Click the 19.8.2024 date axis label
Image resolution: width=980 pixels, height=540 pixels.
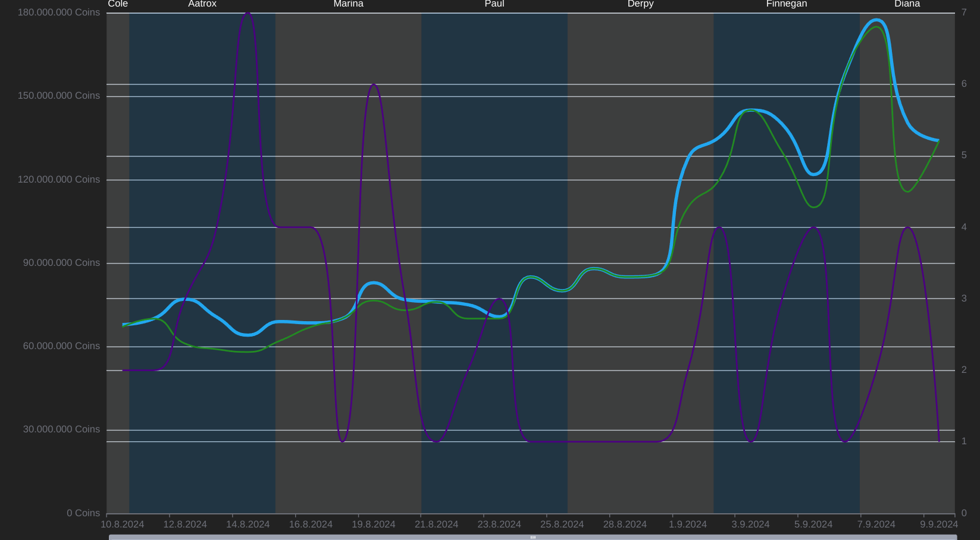[373, 524]
